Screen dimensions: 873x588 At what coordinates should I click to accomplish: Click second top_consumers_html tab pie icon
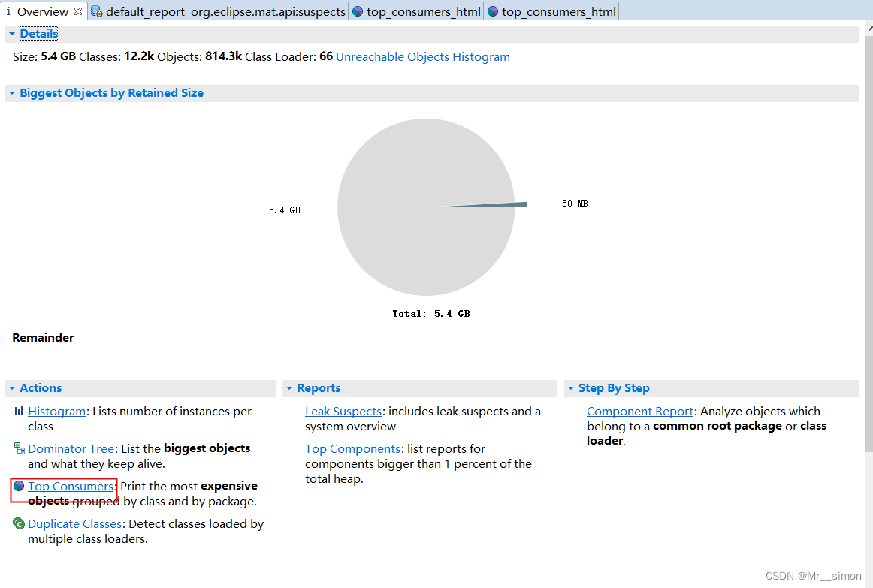click(493, 12)
